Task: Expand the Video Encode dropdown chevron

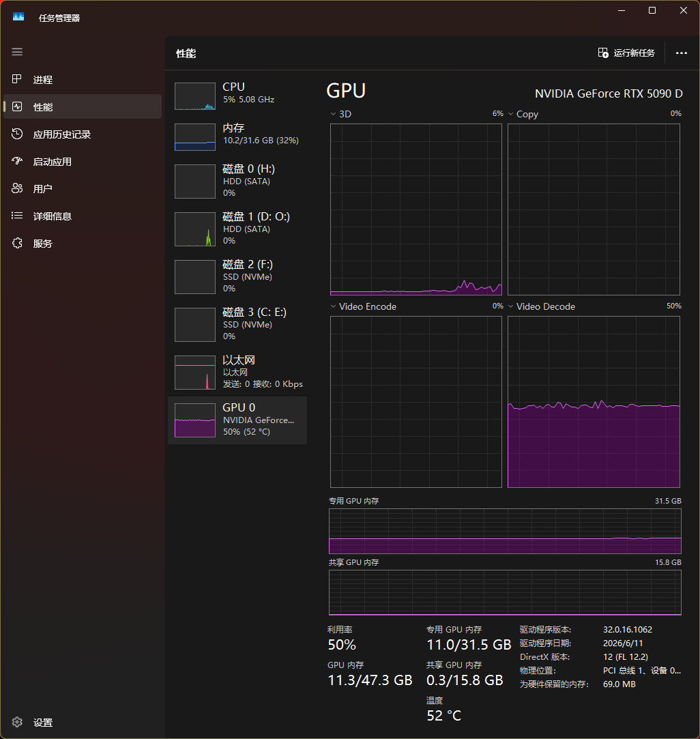Action: 333,306
